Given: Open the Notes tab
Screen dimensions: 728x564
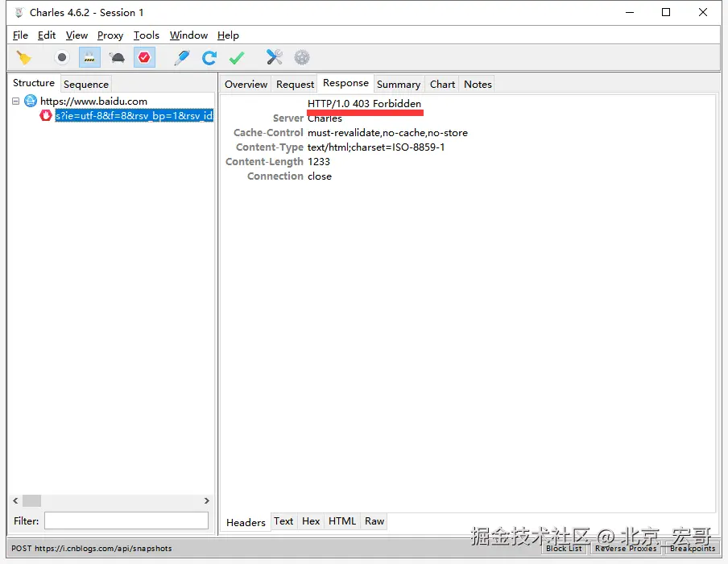Looking at the screenshot, I should coord(478,84).
